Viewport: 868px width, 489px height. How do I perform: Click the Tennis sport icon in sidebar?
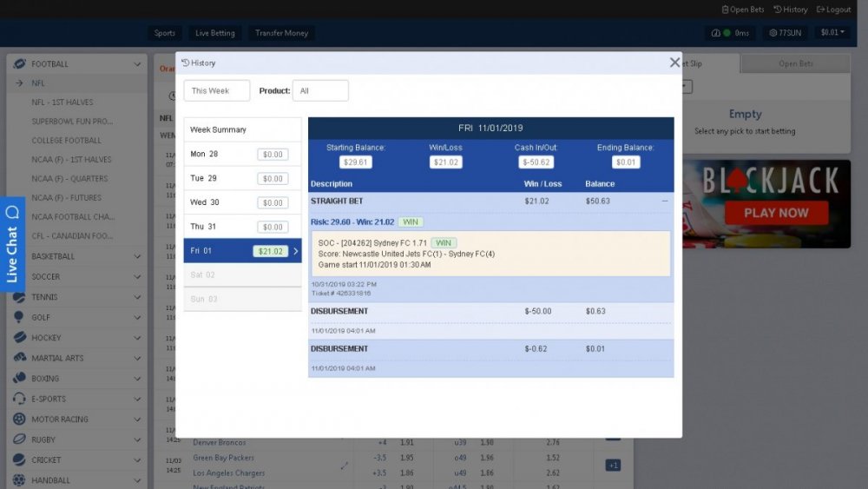pos(19,297)
